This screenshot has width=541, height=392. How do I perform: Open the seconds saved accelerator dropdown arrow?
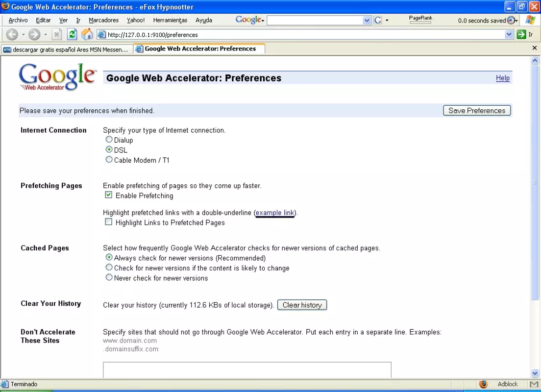coord(516,21)
